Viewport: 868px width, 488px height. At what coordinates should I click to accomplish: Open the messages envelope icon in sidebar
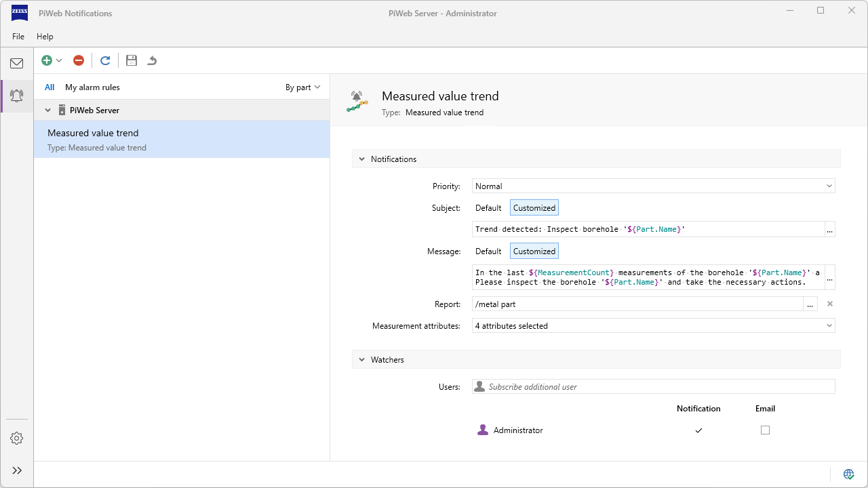(x=17, y=63)
